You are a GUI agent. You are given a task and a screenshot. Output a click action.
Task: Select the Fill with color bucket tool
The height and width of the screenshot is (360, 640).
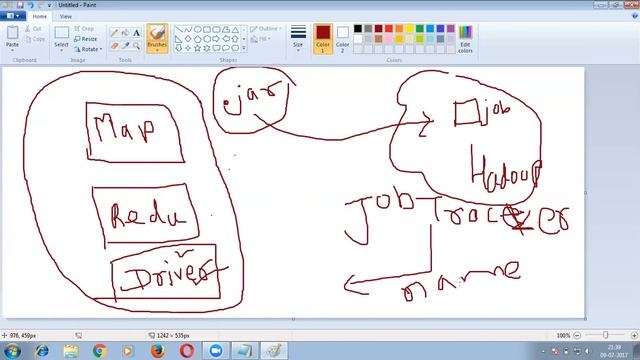(125, 33)
